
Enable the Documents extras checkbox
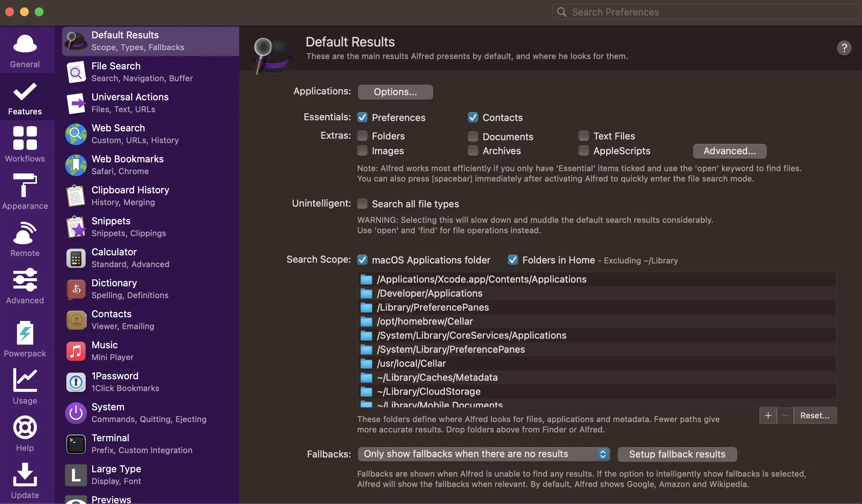pos(473,137)
